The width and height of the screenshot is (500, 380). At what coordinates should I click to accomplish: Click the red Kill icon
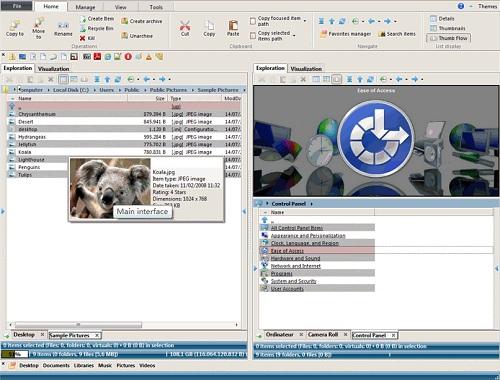pyautogui.click(x=83, y=38)
